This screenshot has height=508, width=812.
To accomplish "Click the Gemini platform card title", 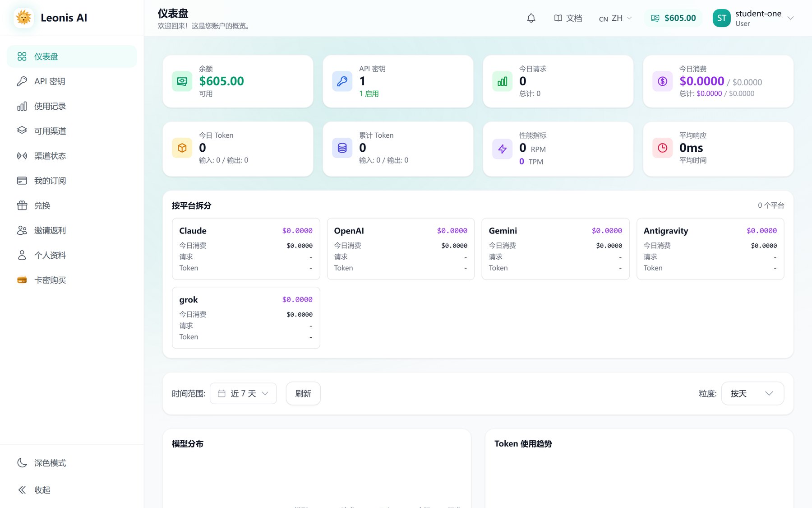I will tap(503, 231).
